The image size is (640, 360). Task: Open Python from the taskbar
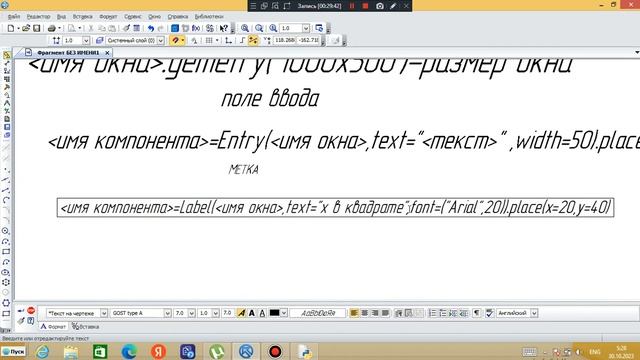[x=304, y=351]
